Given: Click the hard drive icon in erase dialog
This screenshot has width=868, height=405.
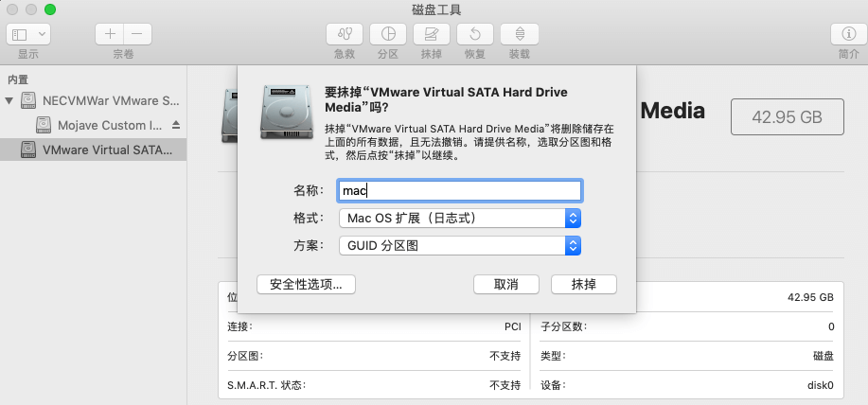Looking at the screenshot, I should pos(285,112).
